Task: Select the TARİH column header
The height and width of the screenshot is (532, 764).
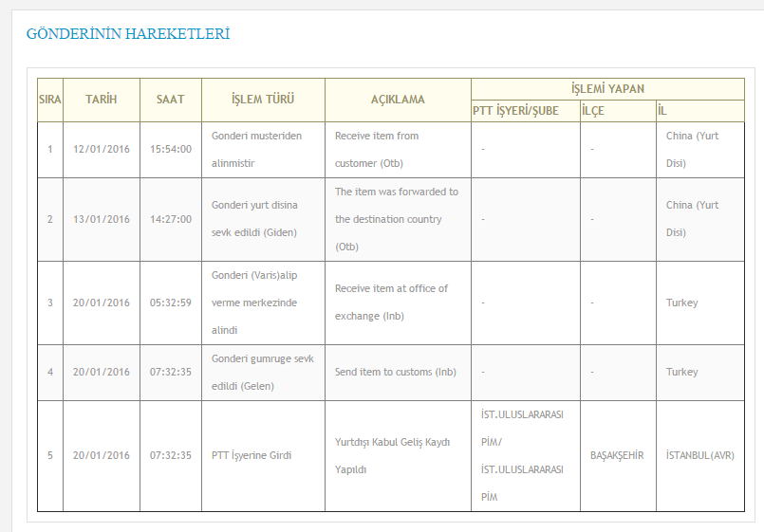Action: (102, 100)
